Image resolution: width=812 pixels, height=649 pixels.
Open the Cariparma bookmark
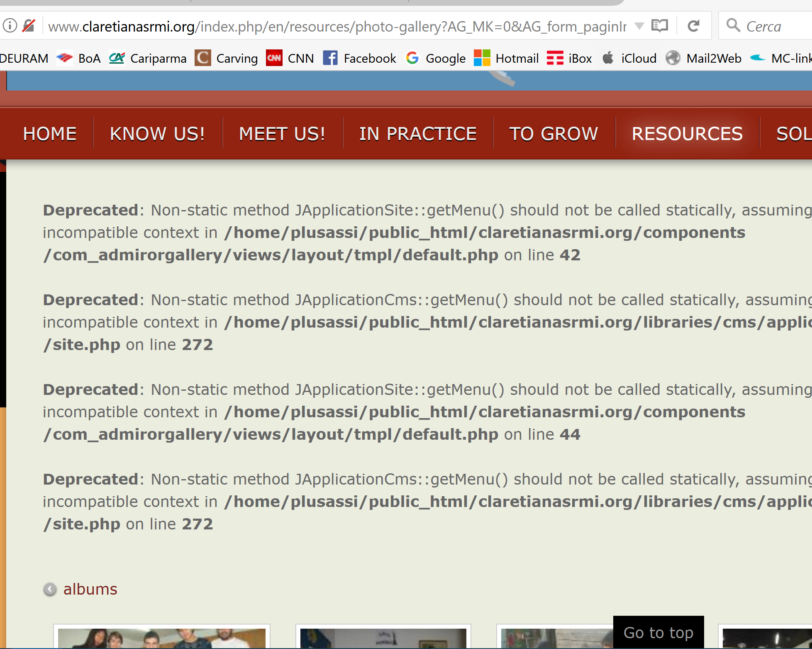point(148,59)
